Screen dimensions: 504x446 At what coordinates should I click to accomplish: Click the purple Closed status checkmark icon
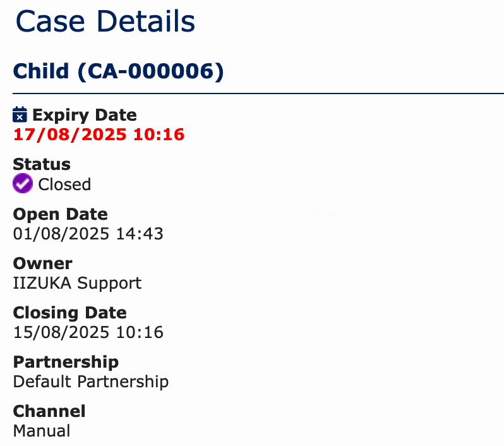click(23, 183)
